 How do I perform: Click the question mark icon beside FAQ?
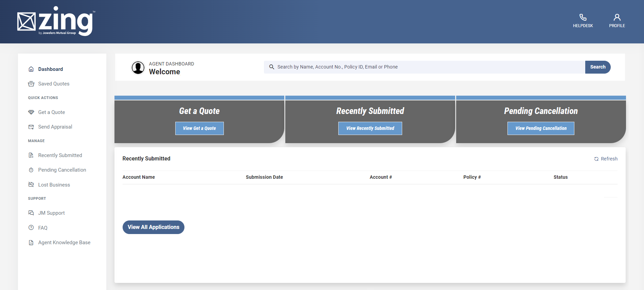click(31, 228)
